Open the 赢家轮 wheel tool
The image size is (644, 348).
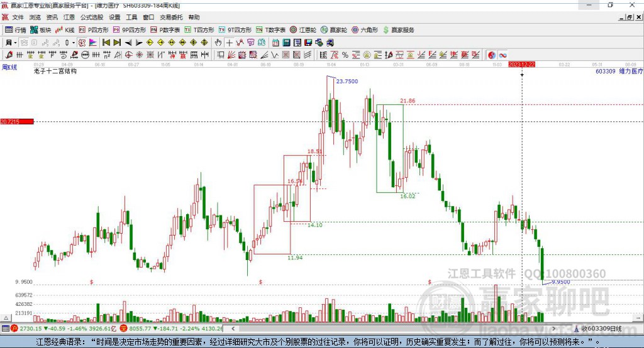click(x=334, y=30)
